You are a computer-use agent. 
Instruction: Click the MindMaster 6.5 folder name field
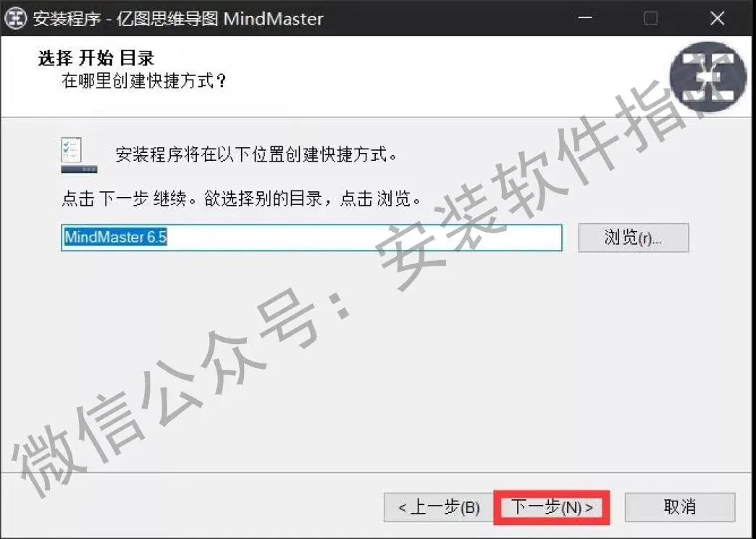pyautogui.click(x=311, y=238)
